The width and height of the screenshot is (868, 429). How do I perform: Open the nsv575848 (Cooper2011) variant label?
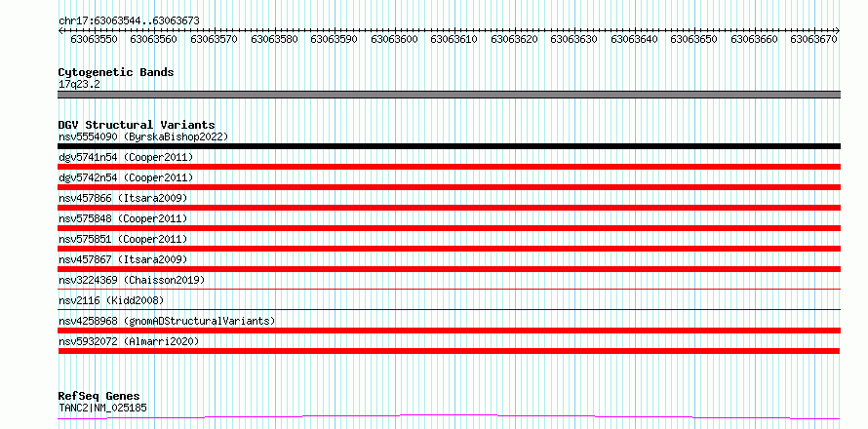(x=123, y=218)
